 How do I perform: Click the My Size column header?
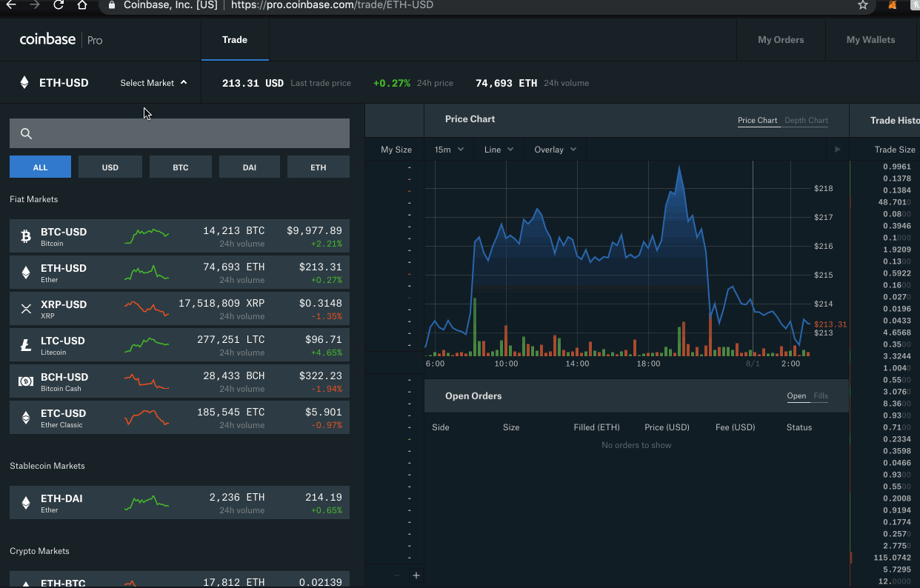pos(396,150)
